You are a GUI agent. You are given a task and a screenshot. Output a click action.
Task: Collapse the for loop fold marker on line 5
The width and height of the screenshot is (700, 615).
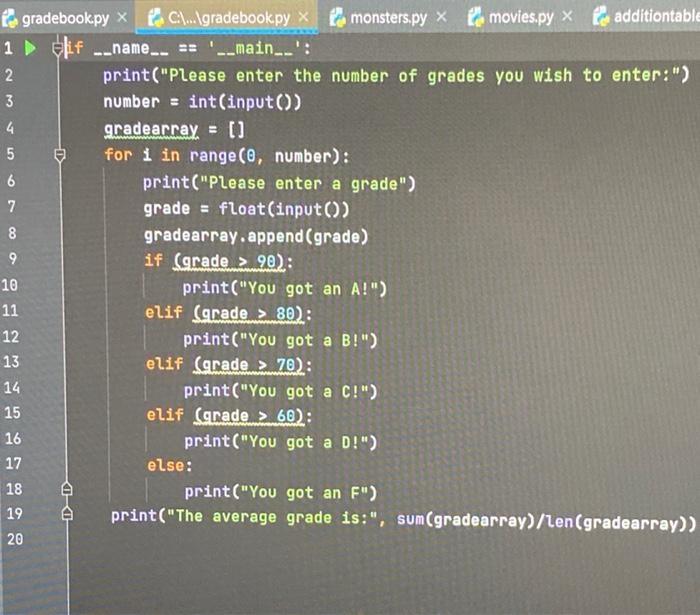click(60, 155)
